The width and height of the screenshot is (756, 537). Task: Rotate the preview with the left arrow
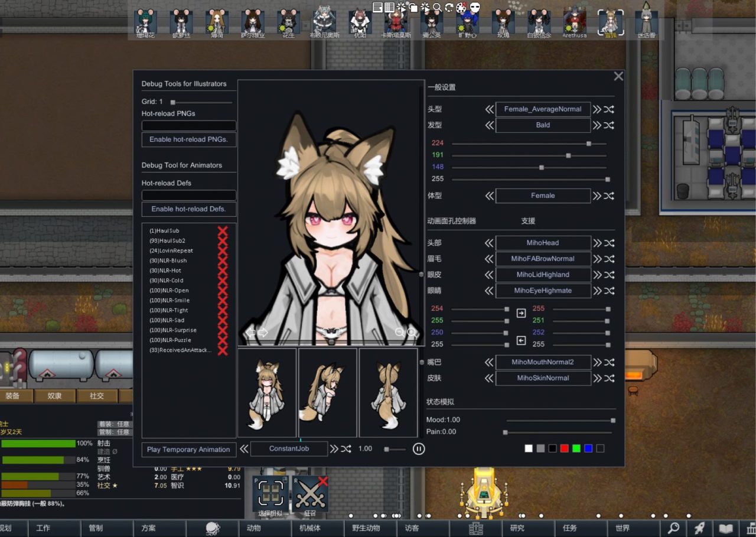point(250,333)
